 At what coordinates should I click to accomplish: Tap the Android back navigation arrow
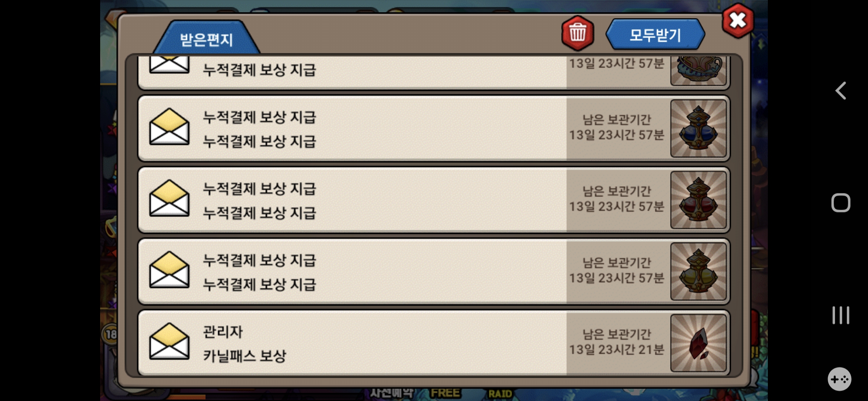tap(841, 91)
